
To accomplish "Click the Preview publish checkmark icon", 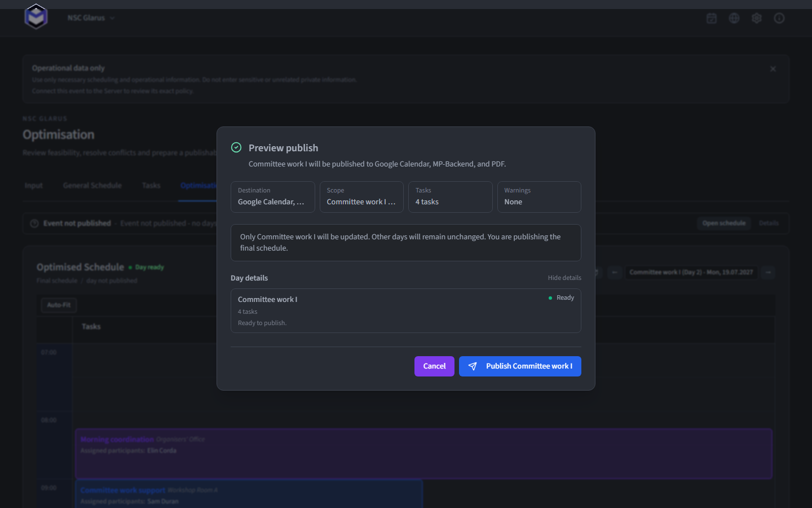I will click(236, 147).
